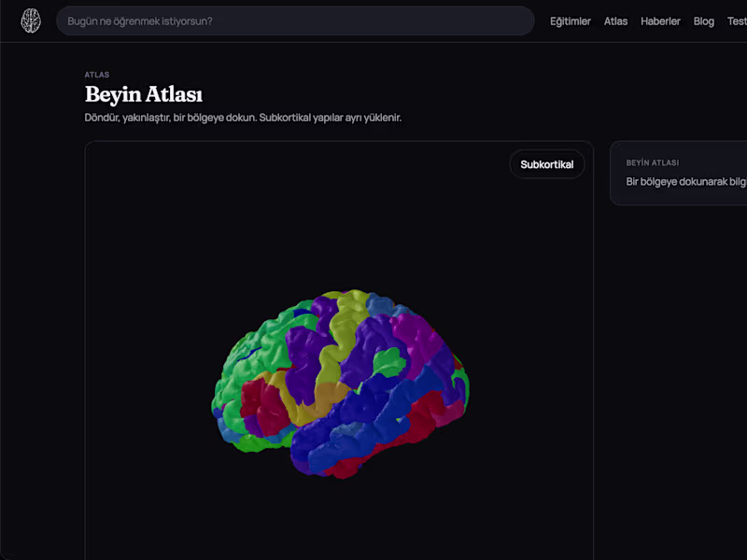Click the 'Beyin Atlası' page heading
Image resolution: width=747 pixels, height=560 pixels.
[144, 94]
